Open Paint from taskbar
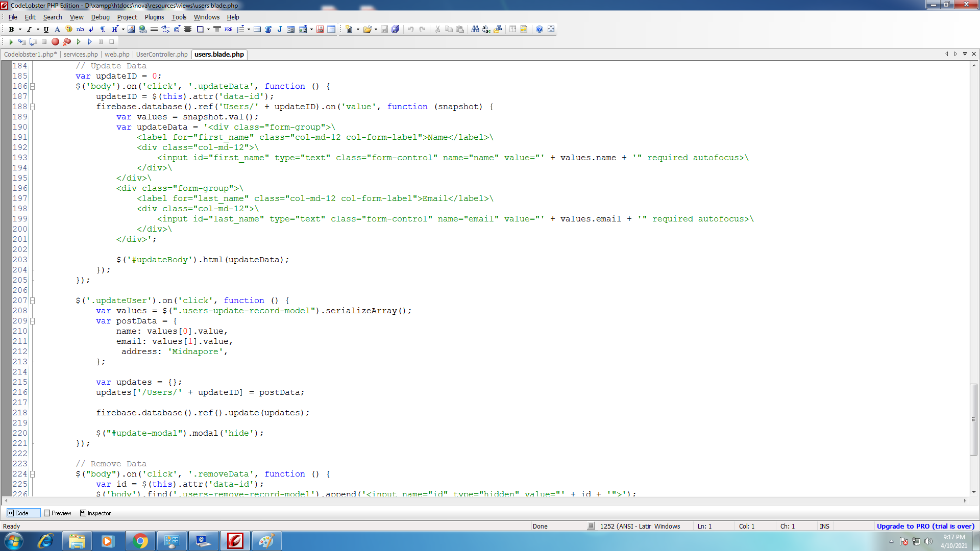Image resolution: width=980 pixels, height=551 pixels. (266, 541)
